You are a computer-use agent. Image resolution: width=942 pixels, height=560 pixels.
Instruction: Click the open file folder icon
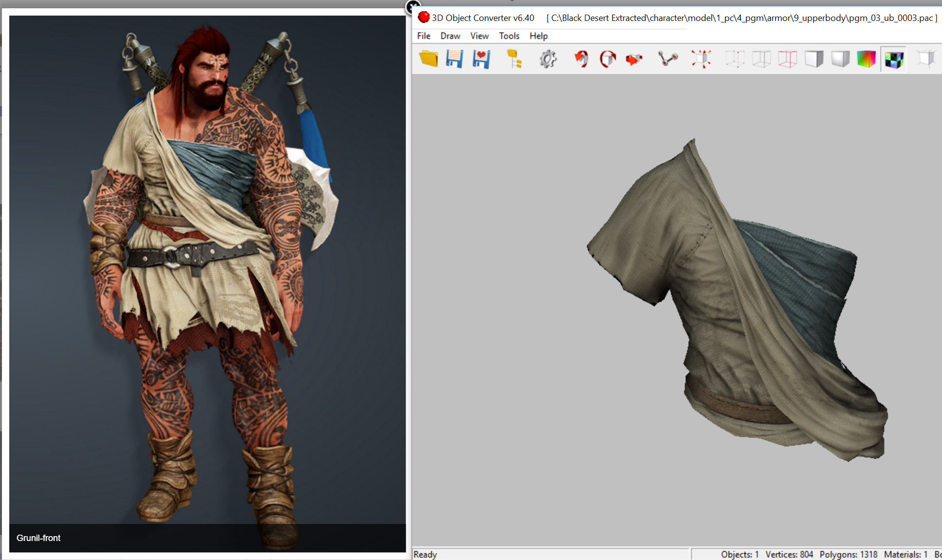point(429,59)
